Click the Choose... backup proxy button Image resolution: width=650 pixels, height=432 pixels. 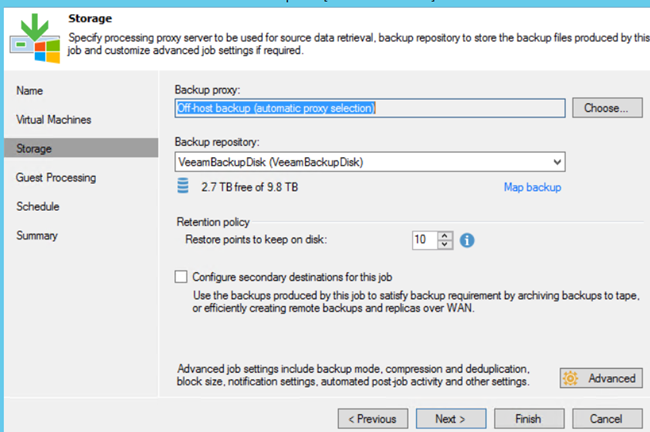click(608, 107)
